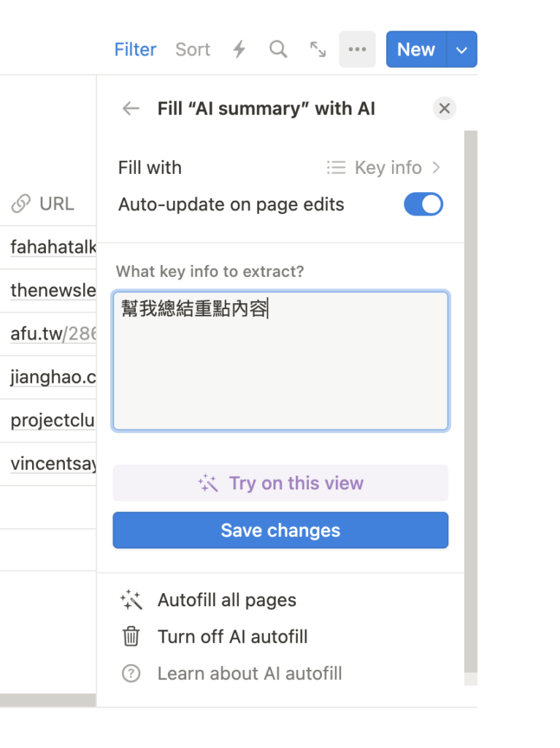Open the Filter menu
The width and height of the screenshot is (560, 748).
(135, 50)
